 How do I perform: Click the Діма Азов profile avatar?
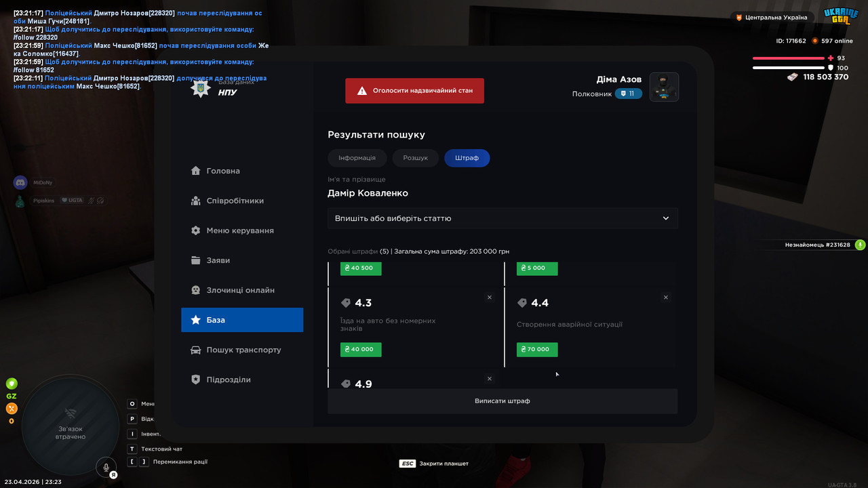664,87
